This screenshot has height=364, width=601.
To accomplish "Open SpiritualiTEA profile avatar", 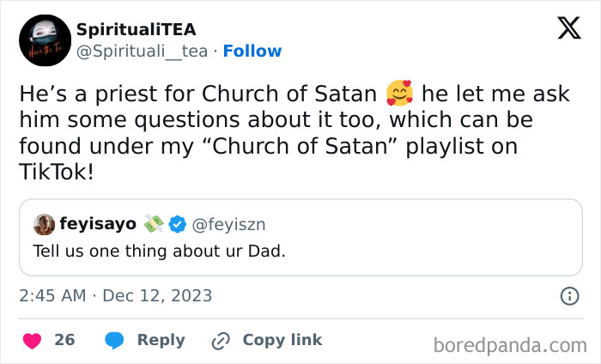I will (45, 41).
